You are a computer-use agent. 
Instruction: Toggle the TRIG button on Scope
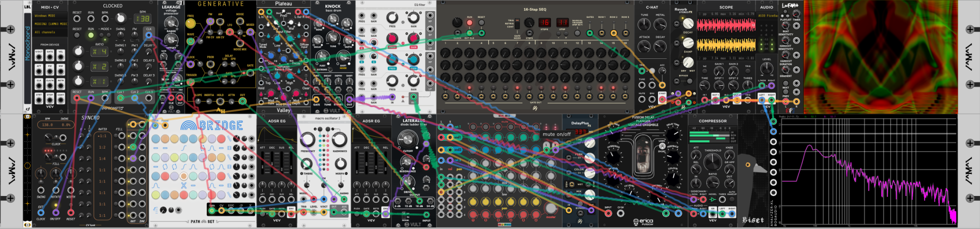(748, 70)
